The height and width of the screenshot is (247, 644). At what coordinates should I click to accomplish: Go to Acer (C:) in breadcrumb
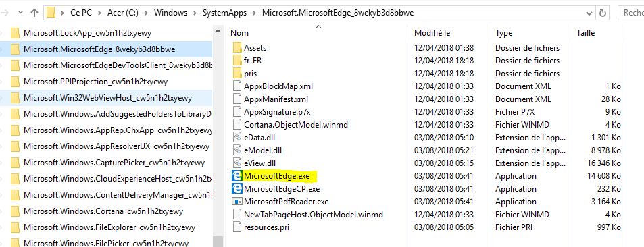click(123, 13)
